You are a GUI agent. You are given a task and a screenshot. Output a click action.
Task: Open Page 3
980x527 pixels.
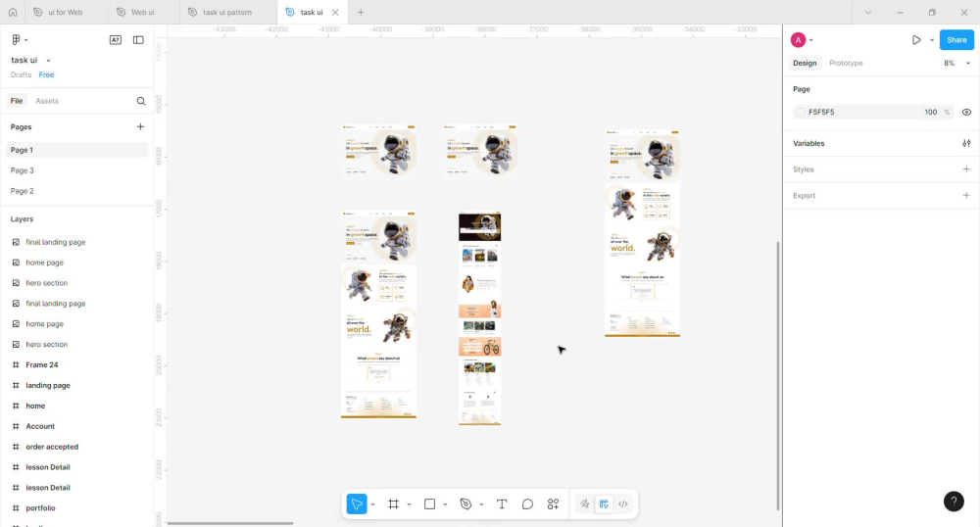point(76,170)
